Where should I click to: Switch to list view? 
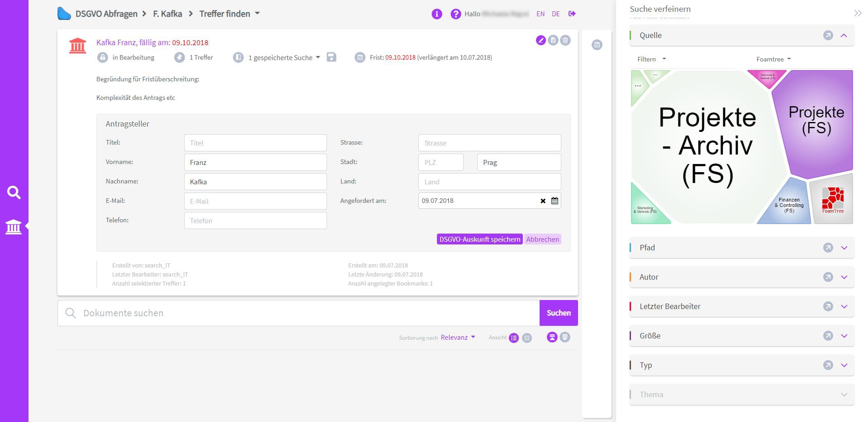[514, 338]
